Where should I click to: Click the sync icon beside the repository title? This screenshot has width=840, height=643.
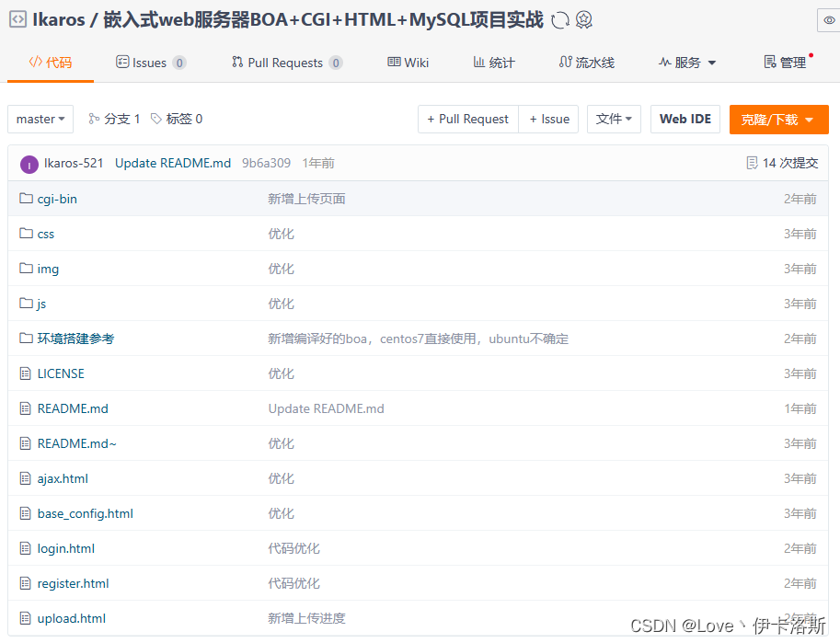(x=559, y=19)
